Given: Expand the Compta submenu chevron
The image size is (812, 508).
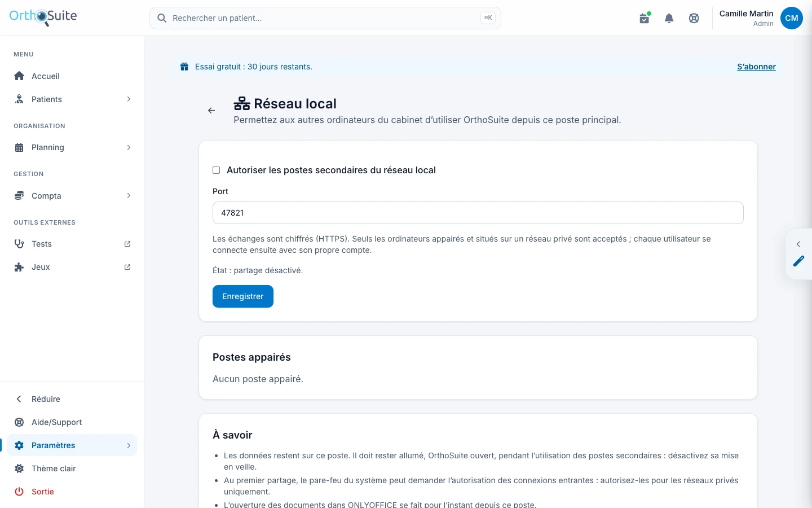Looking at the screenshot, I should [x=129, y=196].
